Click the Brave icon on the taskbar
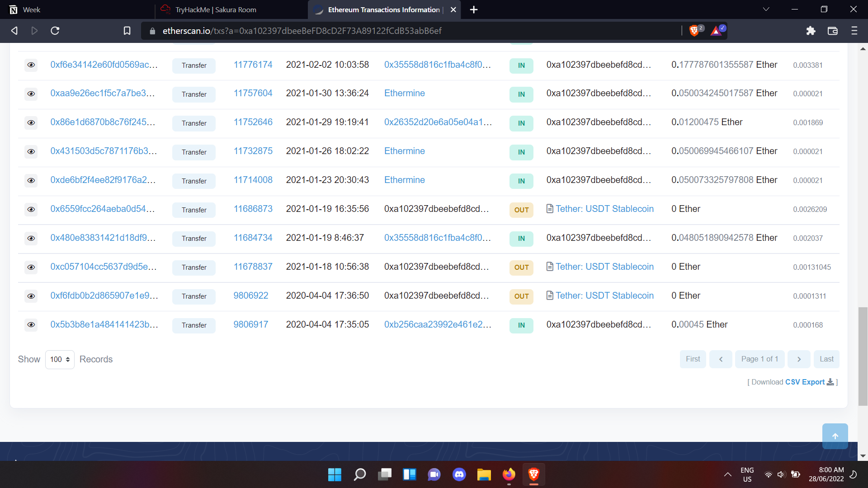The image size is (868, 488). click(533, 474)
